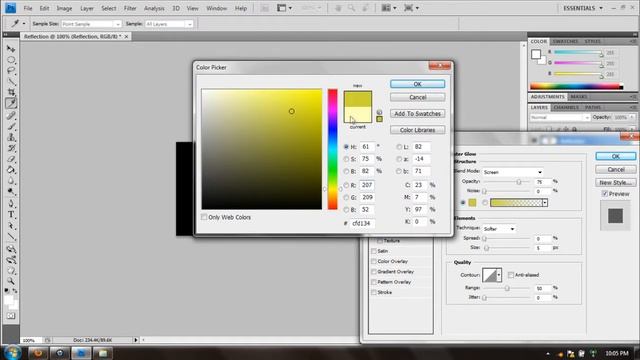This screenshot has height=360, width=640.
Task: Select the Crop tool
Action: coord(11,92)
